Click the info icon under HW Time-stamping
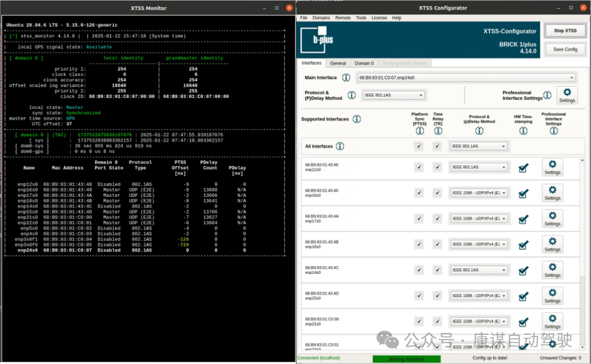The image size is (591, 364). [523, 131]
